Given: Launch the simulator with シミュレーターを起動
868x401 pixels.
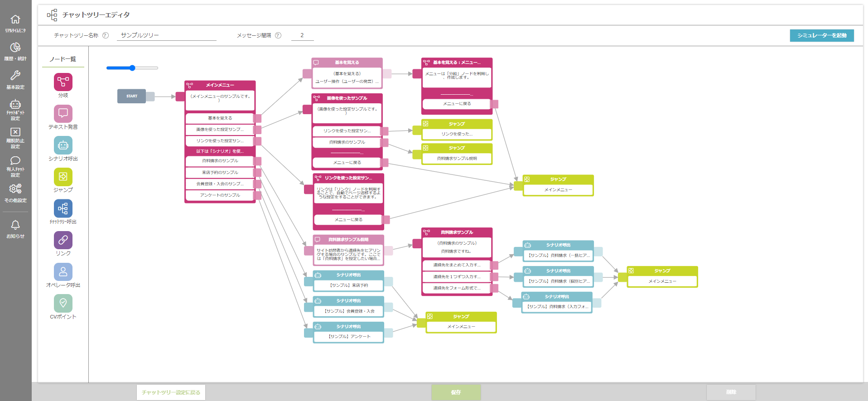Looking at the screenshot, I should click(x=822, y=35).
